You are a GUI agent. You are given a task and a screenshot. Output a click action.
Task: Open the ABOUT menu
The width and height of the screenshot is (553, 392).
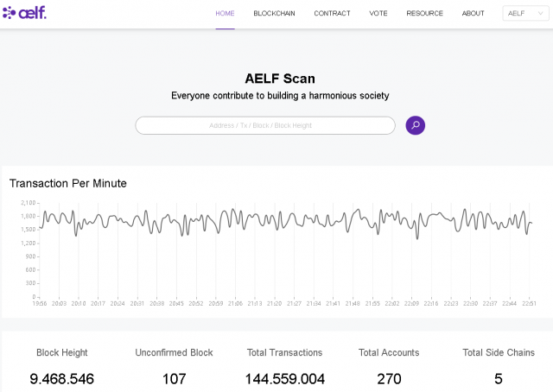coord(473,14)
